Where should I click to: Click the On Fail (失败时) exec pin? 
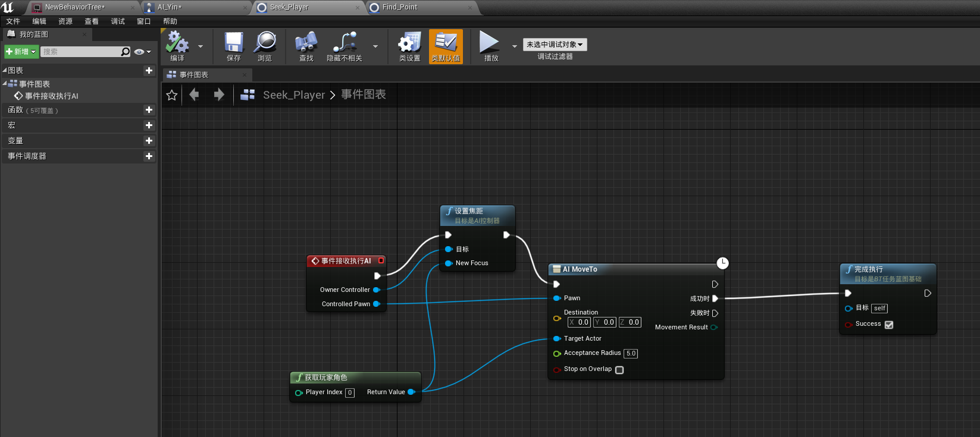coord(715,313)
